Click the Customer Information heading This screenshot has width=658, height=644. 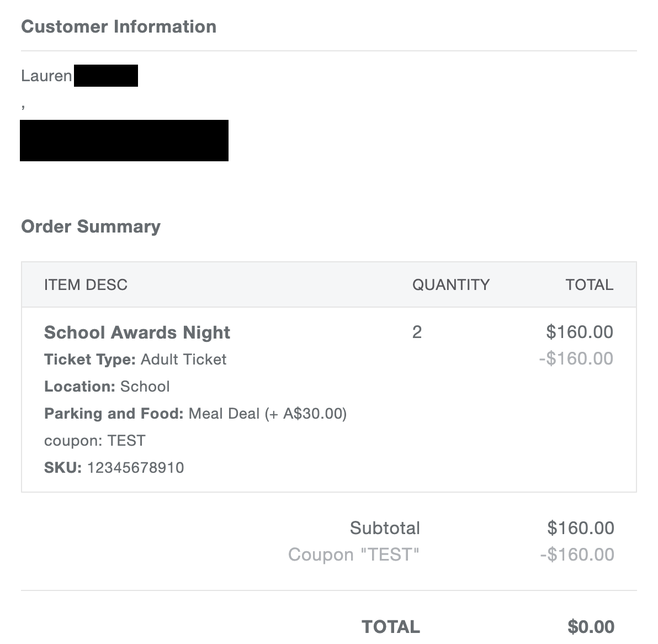pyautogui.click(x=119, y=27)
